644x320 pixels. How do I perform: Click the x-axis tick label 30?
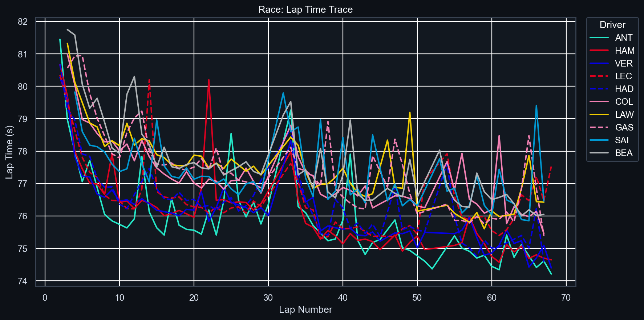tap(268, 298)
